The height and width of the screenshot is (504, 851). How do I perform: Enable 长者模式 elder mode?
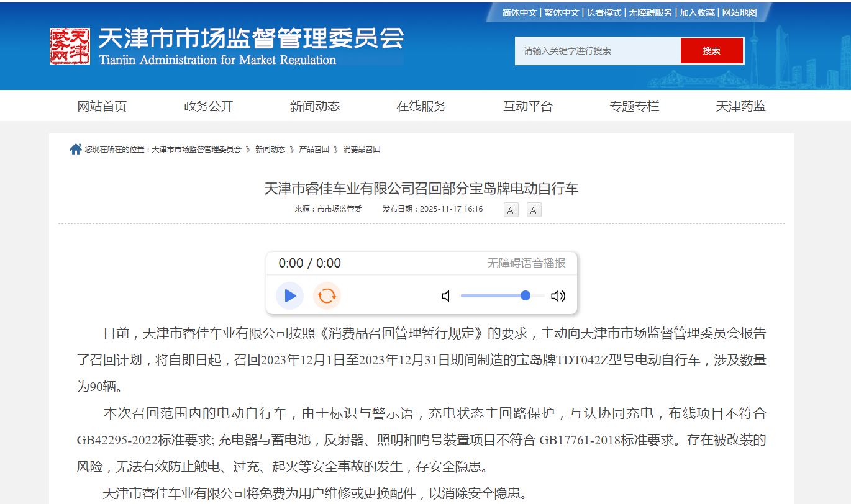(x=604, y=12)
